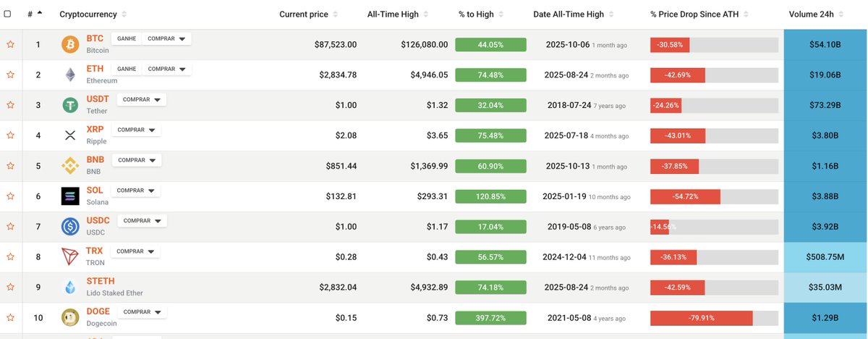Image resolution: width=868 pixels, height=339 pixels.
Task: Open the COMPRAR dropdown for TRX
Action: pos(135,251)
